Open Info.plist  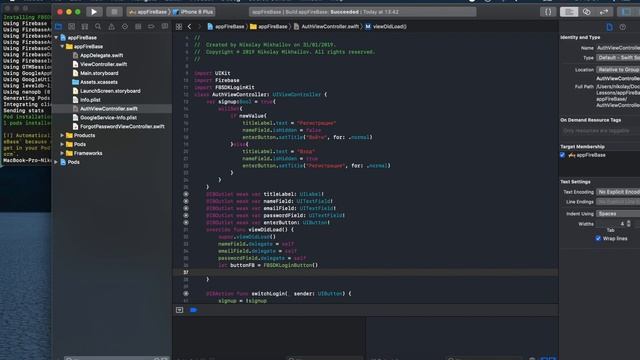(90, 100)
